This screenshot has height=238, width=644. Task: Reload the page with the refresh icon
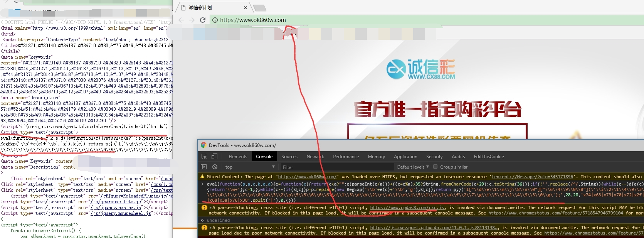tap(203, 20)
